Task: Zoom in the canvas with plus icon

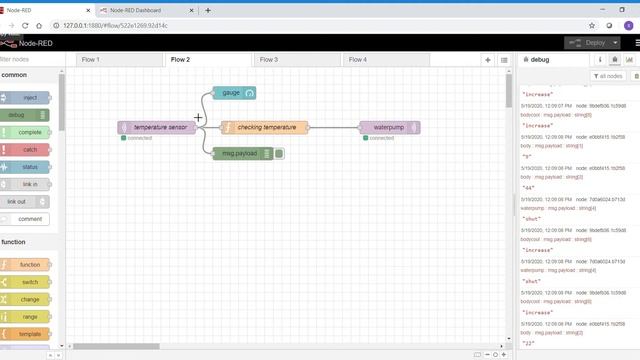Action: [504, 355]
